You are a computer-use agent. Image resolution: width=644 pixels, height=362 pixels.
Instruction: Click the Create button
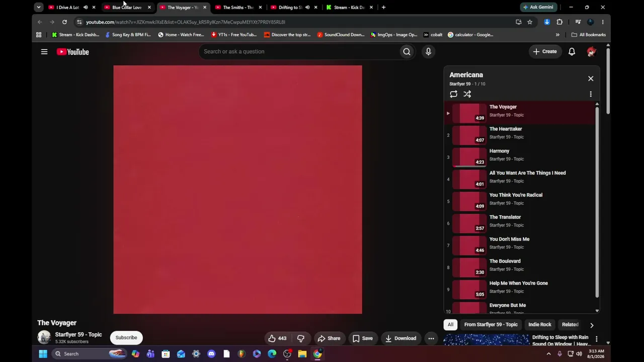(x=545, y=51)
